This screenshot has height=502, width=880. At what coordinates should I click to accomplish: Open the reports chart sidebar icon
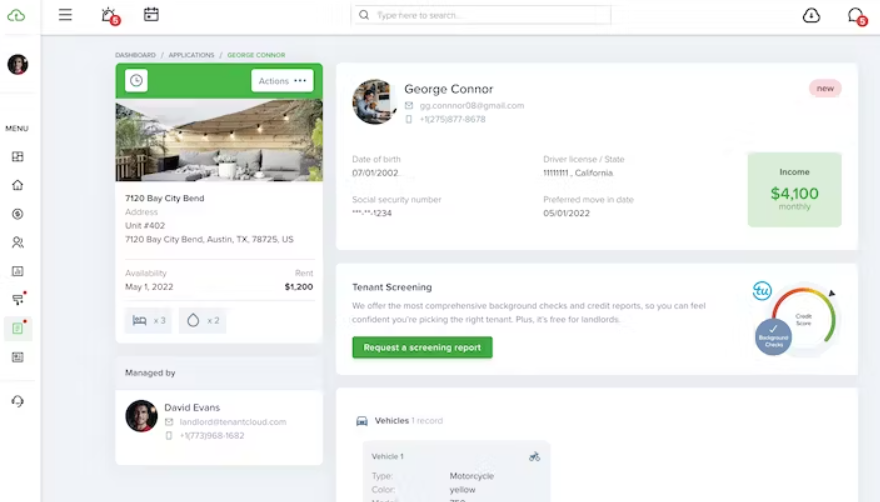[17, 271]
